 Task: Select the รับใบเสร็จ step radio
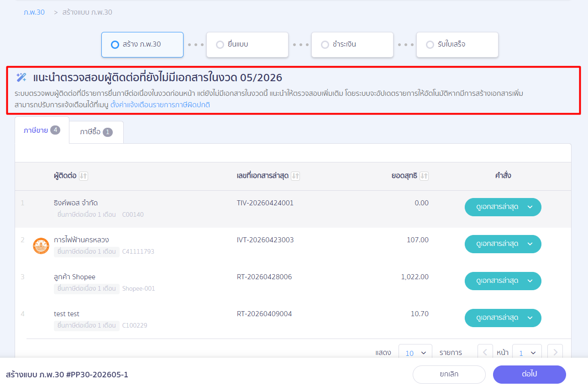pos(430,45)
